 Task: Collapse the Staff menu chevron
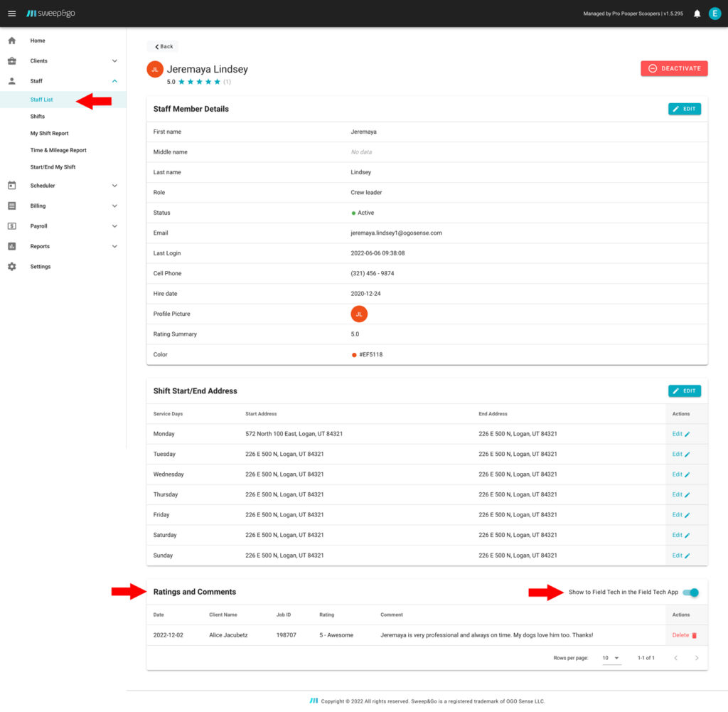(114, 81)
